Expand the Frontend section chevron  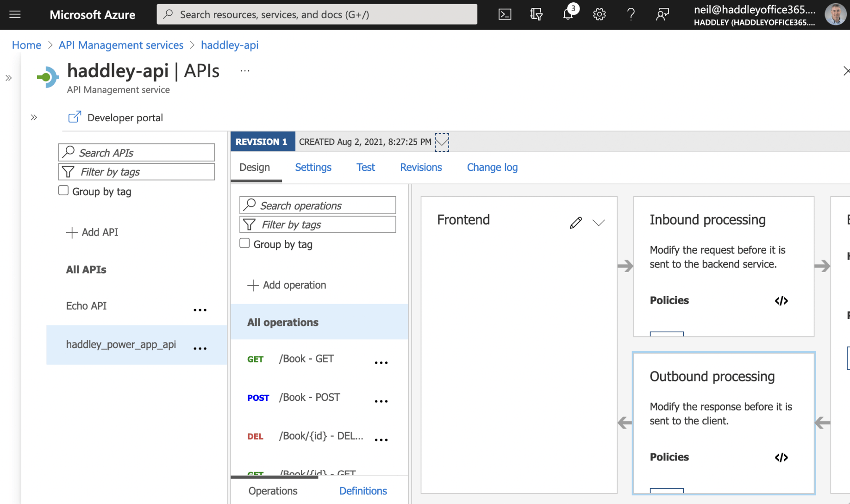pos(599,223)
